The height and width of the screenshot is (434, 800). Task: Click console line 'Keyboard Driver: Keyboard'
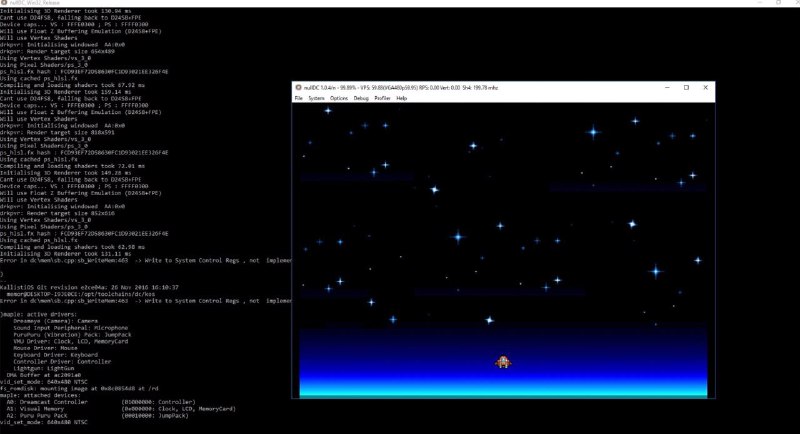[x=56, y=354]
